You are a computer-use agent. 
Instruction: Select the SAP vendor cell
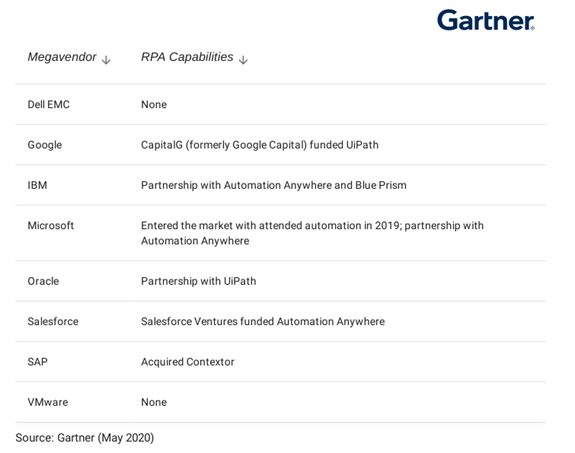click(x=37, y=362)
